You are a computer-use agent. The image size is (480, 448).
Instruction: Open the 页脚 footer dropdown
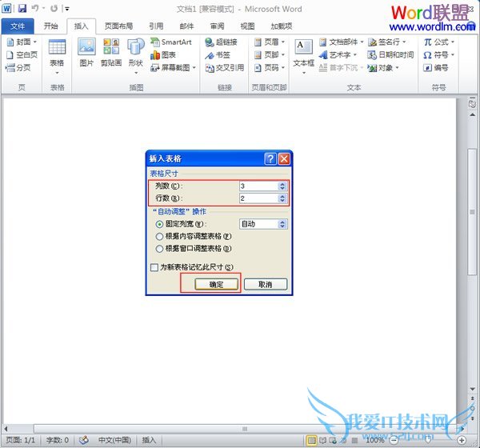tap(270, 55)
